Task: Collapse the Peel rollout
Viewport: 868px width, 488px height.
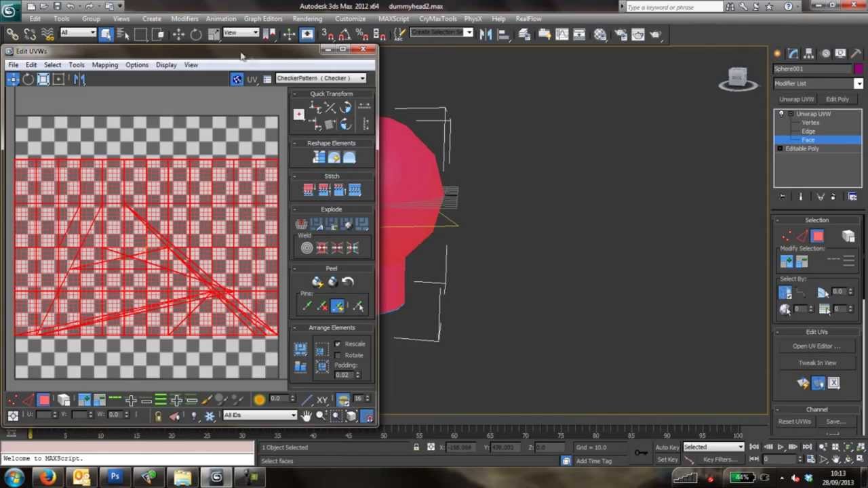Action: point(294,269)
